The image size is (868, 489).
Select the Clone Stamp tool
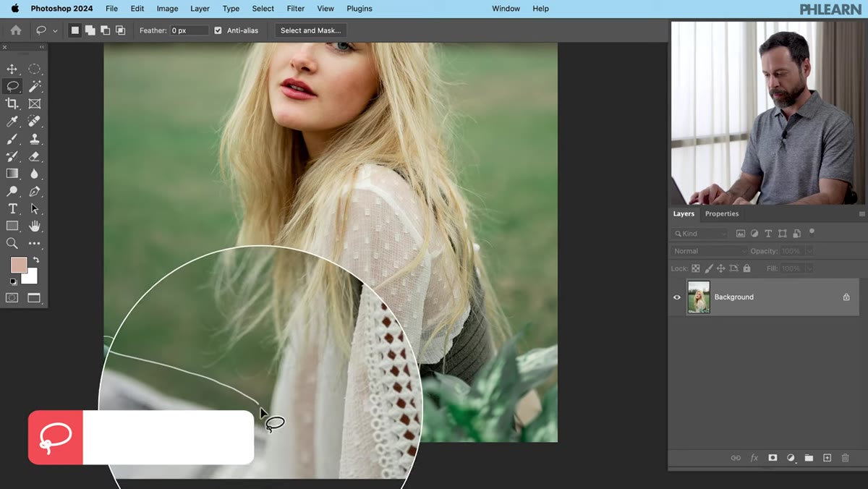click(34, 139)
